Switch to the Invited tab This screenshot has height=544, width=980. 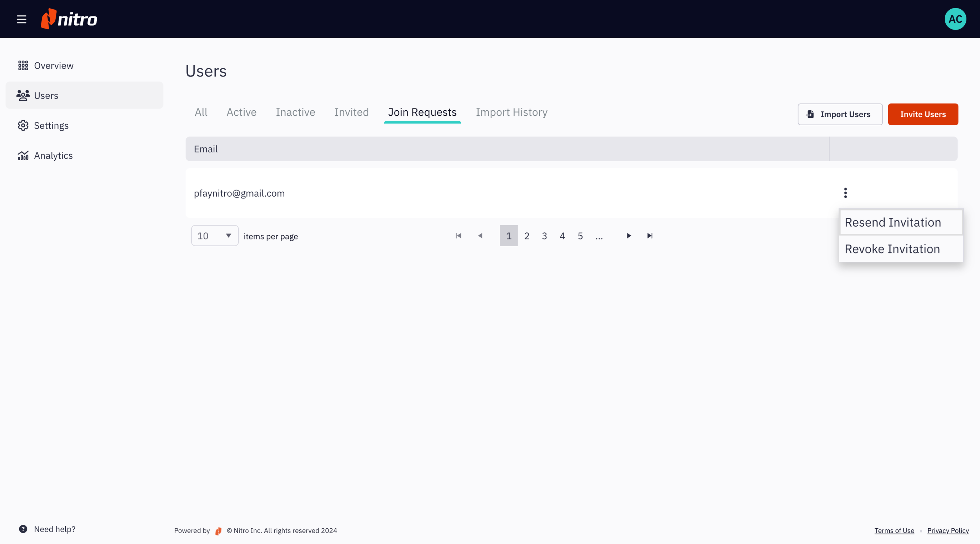point(351,112)
